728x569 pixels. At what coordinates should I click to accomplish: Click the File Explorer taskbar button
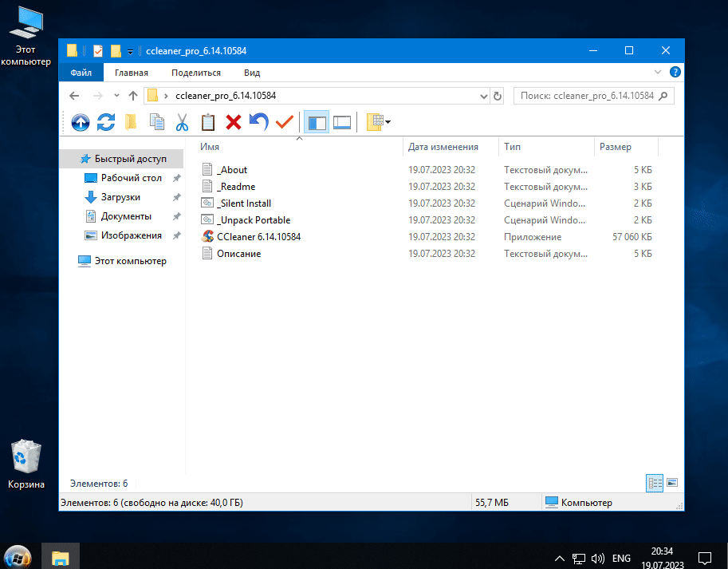point(61,556)
